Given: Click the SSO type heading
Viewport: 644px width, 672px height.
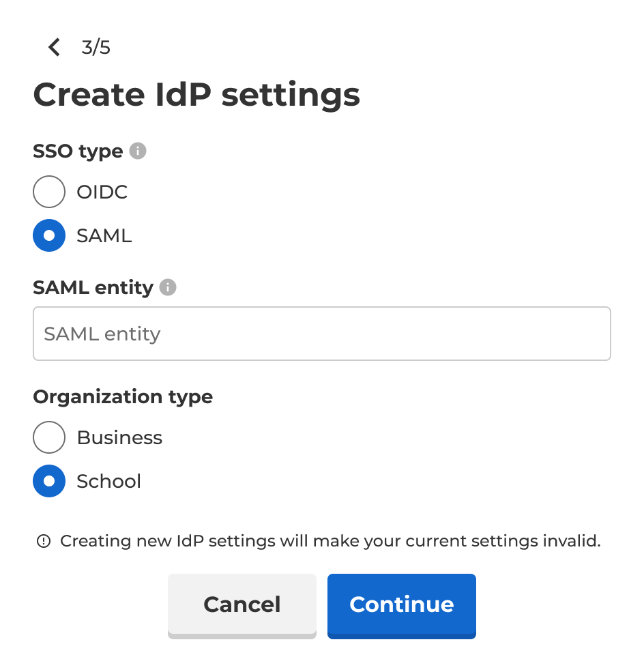Looking at the screenshot, I should tap(78, 151).
